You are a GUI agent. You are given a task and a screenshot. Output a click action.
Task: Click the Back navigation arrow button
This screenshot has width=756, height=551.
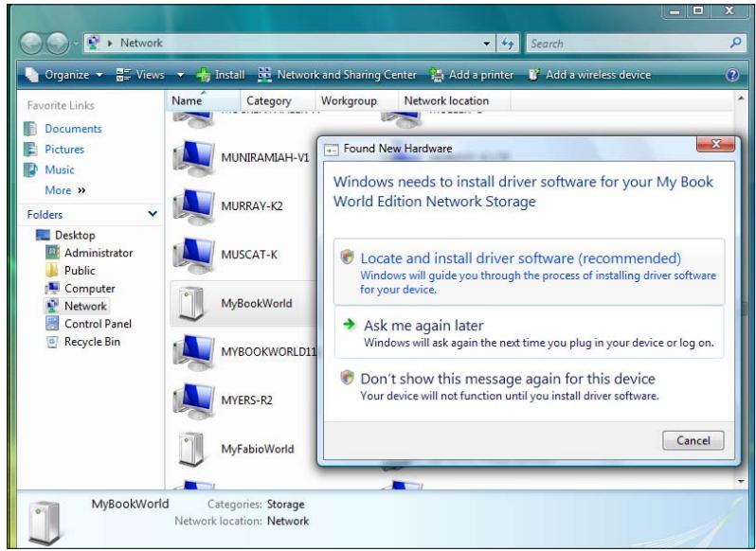(x=32, y=44)
